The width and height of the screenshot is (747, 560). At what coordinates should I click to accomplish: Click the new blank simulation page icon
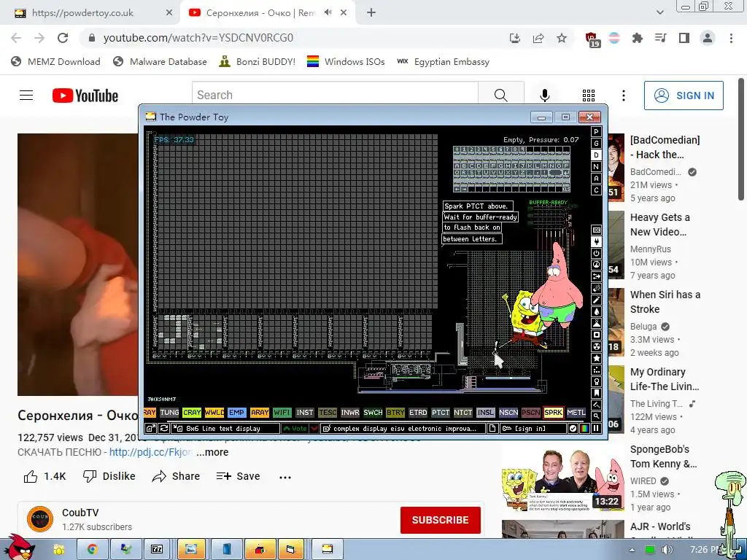pos(492,429)
